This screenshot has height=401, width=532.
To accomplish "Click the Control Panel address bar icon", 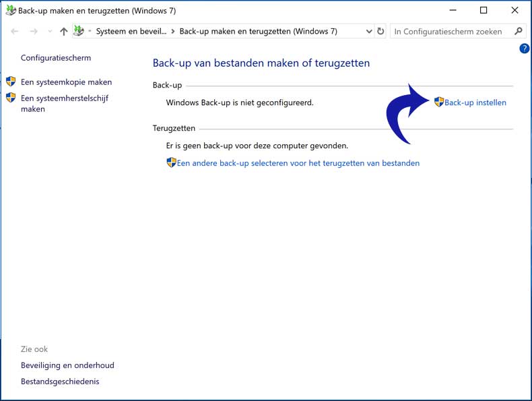I will [x=79, y=31].
